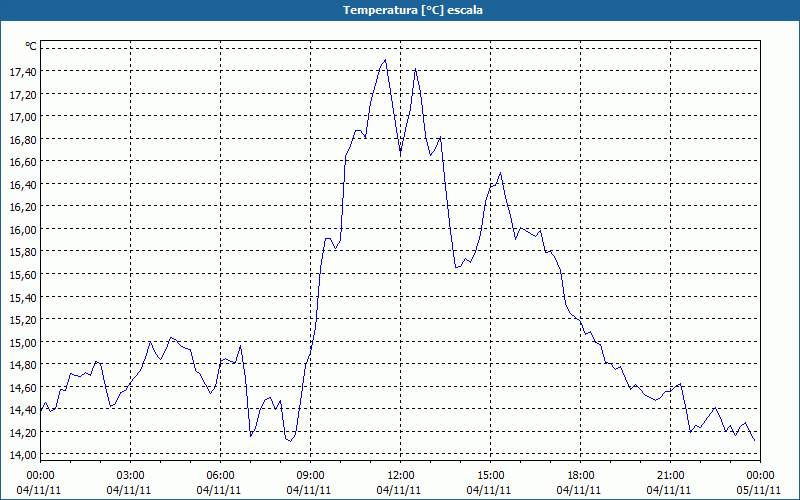Screen dimensions: 800x500
Task: Click the 14,60 y-axis label
Action: coord(23,388)
